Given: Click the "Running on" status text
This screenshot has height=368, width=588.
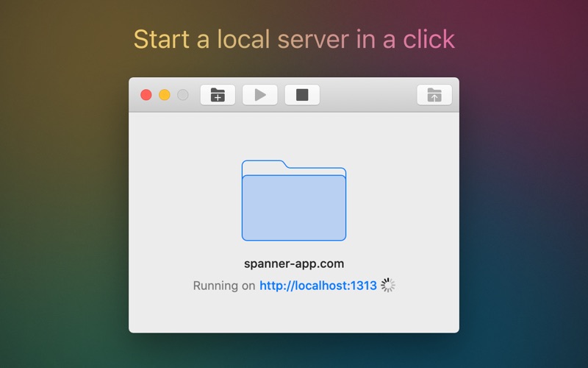Looking at the screenshot, I should (x=224, y=286).
